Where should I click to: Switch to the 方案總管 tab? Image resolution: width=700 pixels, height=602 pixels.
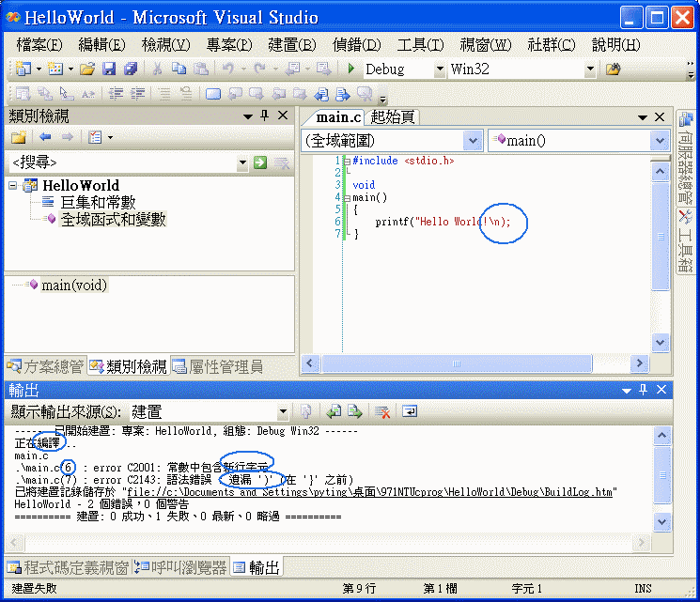click(x=45, y=366)
